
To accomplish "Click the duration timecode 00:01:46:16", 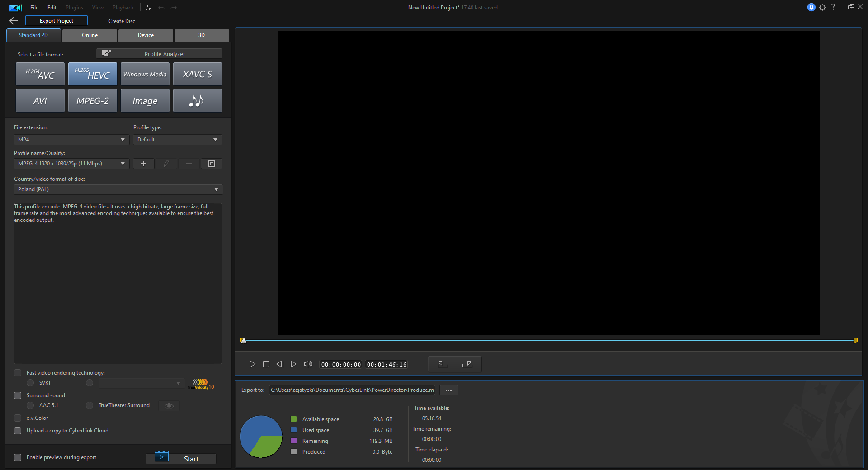I will pos(387,365).
